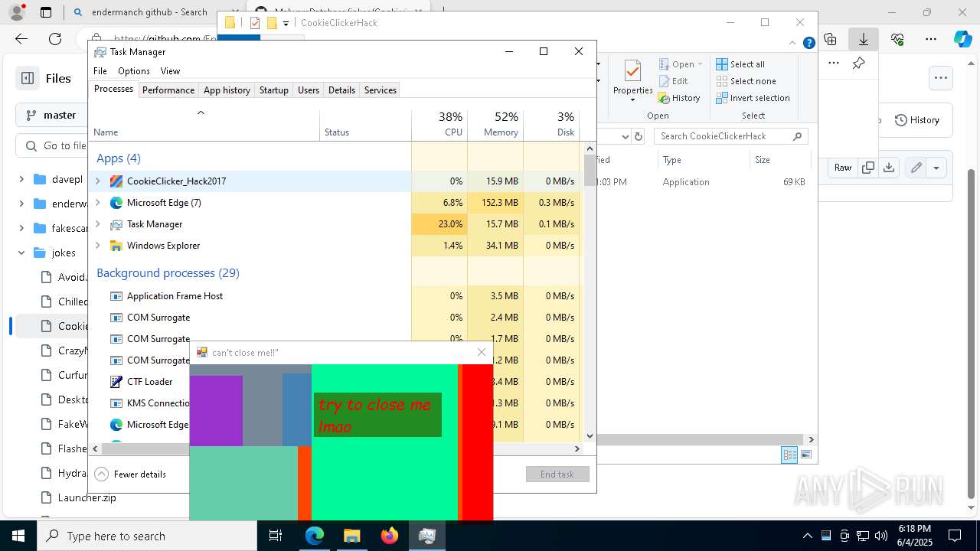Click Select all in Explorer ribbon
The image size is (980, 551).
[x=740, y=64]
